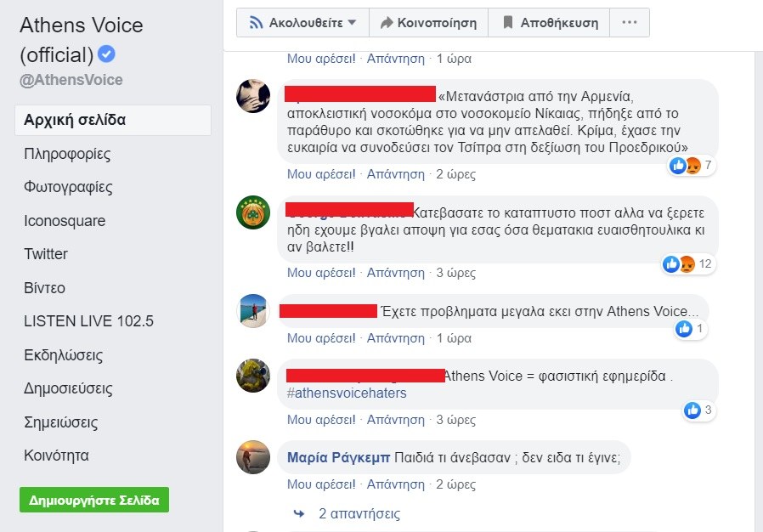
Task: Click reaction icons showing 12 reactions
Action: pos(679,263)
